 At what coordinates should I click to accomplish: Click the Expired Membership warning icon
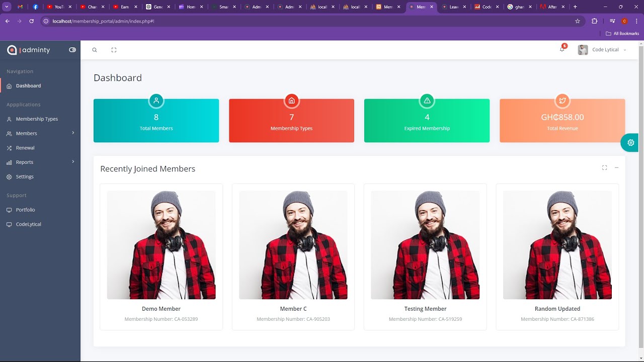pos(427,101)
